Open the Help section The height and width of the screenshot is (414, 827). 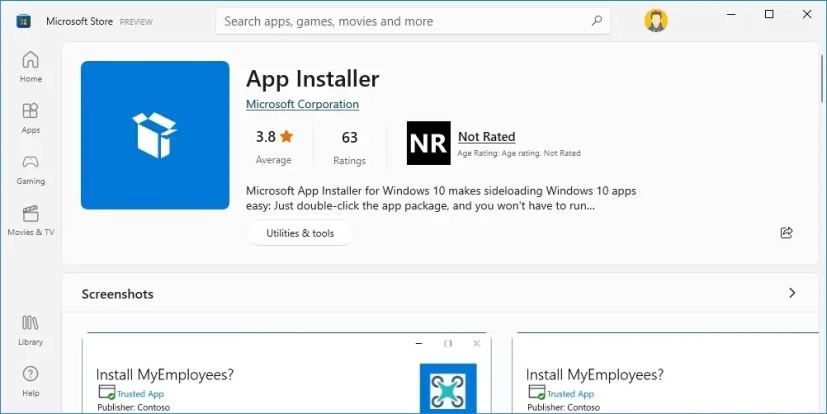point(31,381)
